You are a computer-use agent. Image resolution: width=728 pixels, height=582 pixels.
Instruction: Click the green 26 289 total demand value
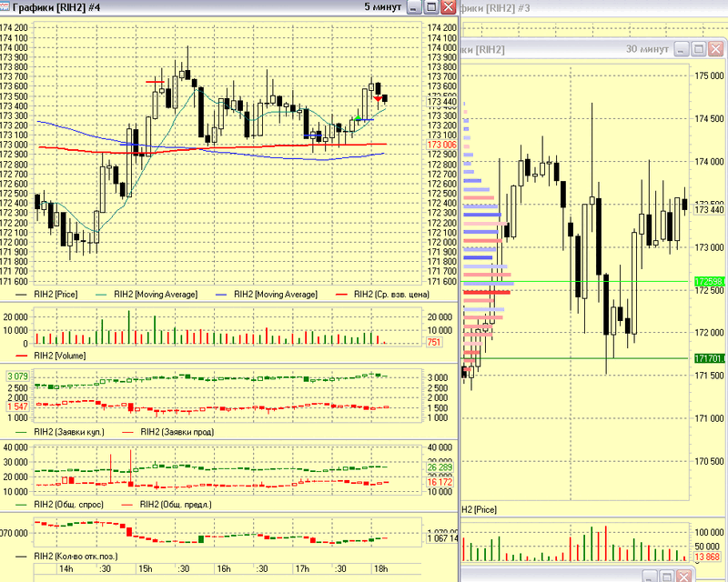pyautogui.click(x=440, y=467)
